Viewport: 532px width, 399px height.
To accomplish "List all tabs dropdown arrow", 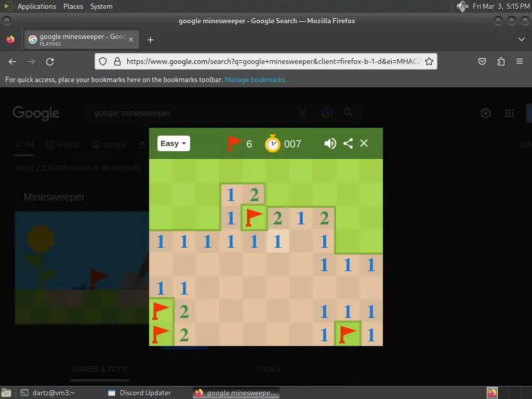I will click(x=522, y=39).
